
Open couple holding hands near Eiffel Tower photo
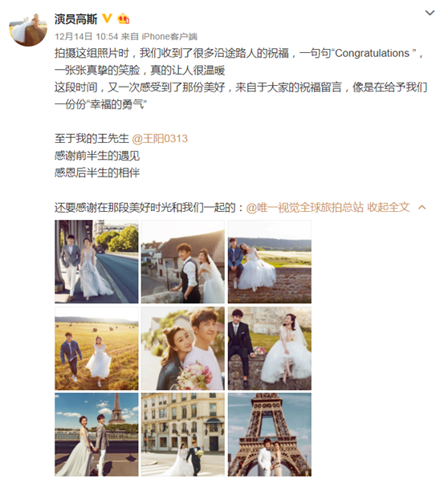coord(96,435)
